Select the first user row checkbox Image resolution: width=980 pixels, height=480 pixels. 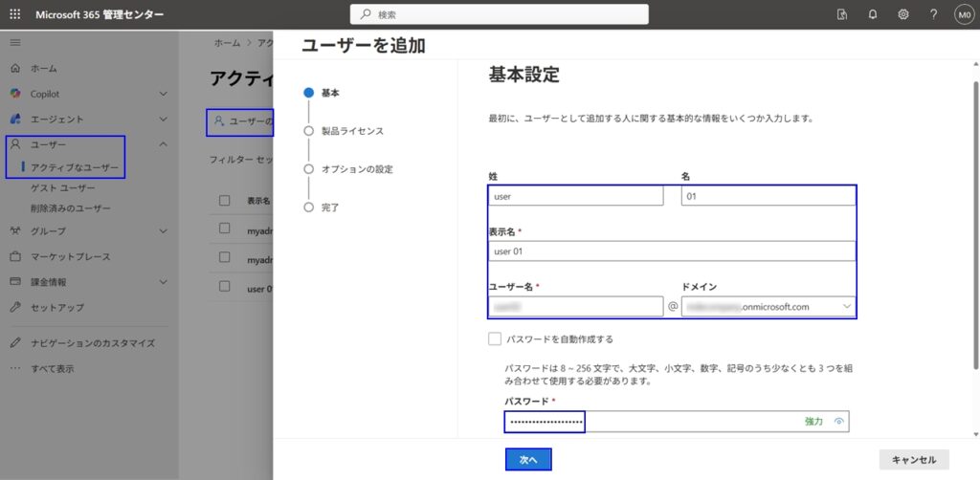click(224, 229)
